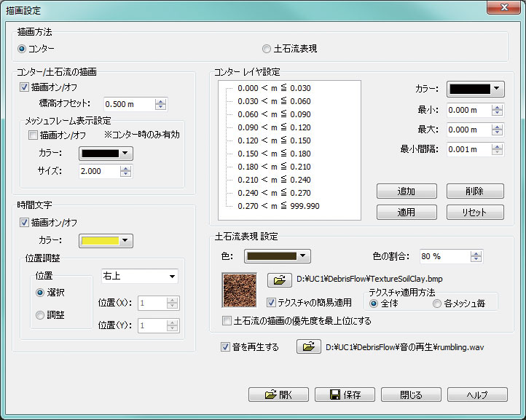The image size is (526, 420).
Task: Click 色の割合 80 % input field
Action: [x=445, y=256]
